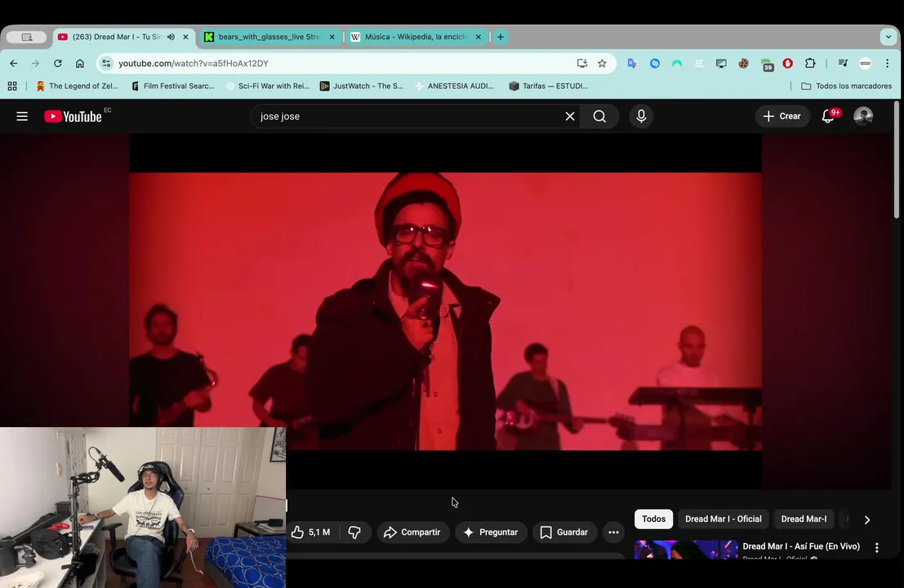Open the browser profile avatar in toolbar
The width and height of the screenshot is (904, 588).
point(866,64)
